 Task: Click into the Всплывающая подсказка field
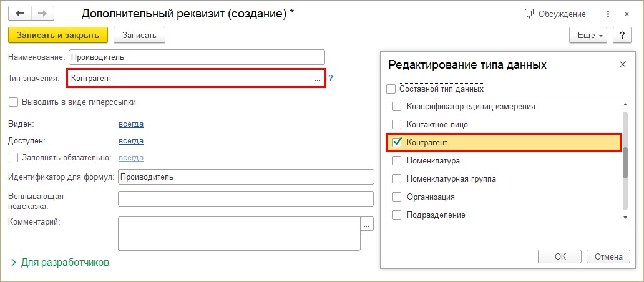(x=245, y=198)
